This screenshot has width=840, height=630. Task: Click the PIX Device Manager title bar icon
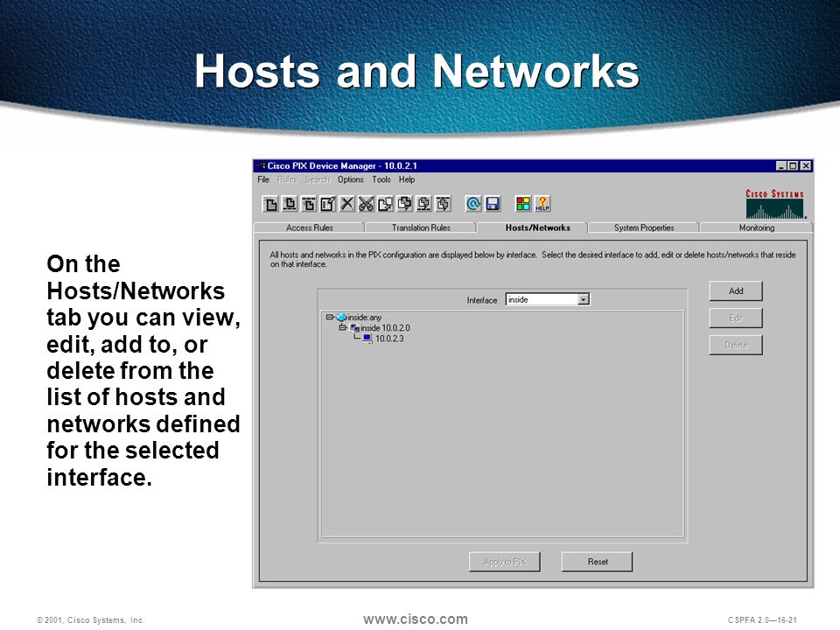262,166
